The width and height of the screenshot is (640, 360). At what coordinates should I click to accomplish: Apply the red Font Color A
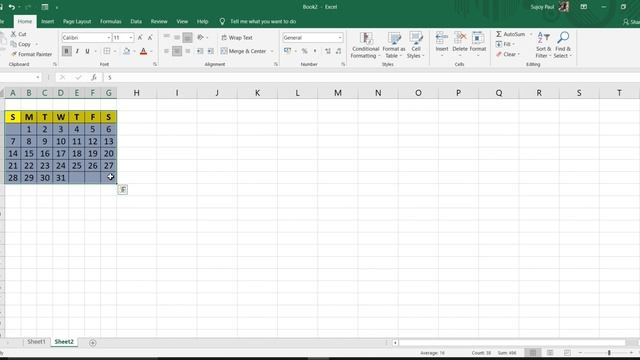coord(143,51)
